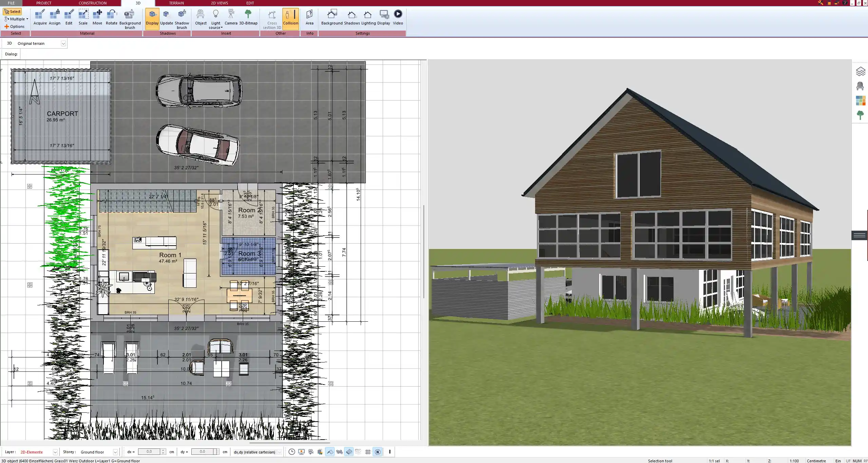Toggle the hatched layers icon in bottom toolbar
The width and height of the screenshot is (868, 463).
[339, 452]
